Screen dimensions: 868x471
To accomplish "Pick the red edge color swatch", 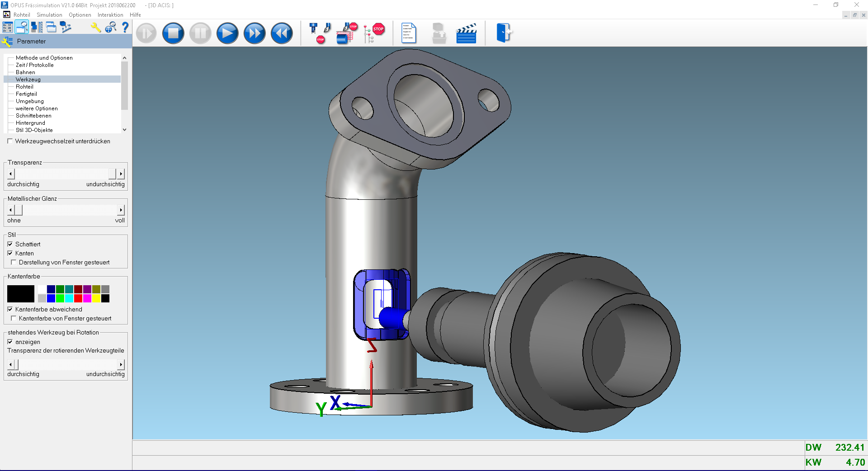I will pyautogui.click(x=78, y=298).
